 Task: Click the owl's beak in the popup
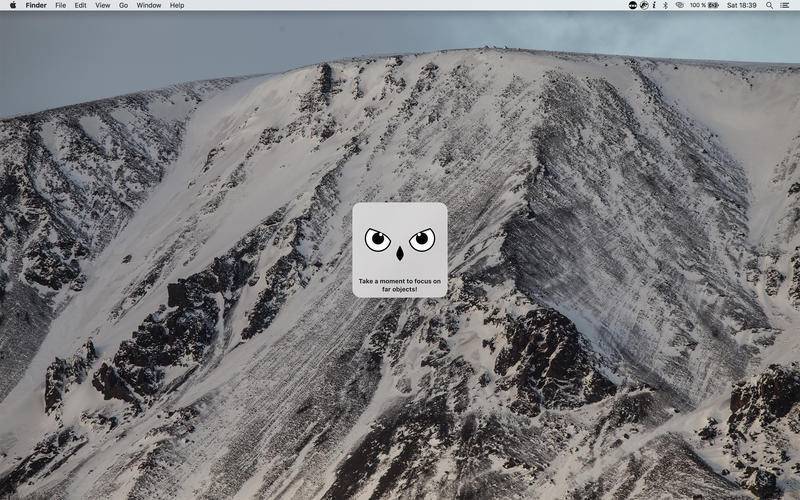tap(399, 254)
